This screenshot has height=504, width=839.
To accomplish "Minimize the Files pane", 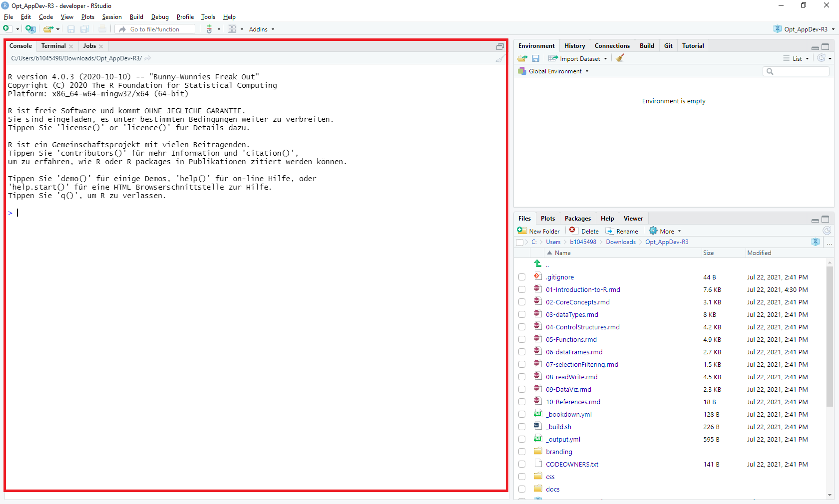I will pyautogui.click(x=815, y=220).
